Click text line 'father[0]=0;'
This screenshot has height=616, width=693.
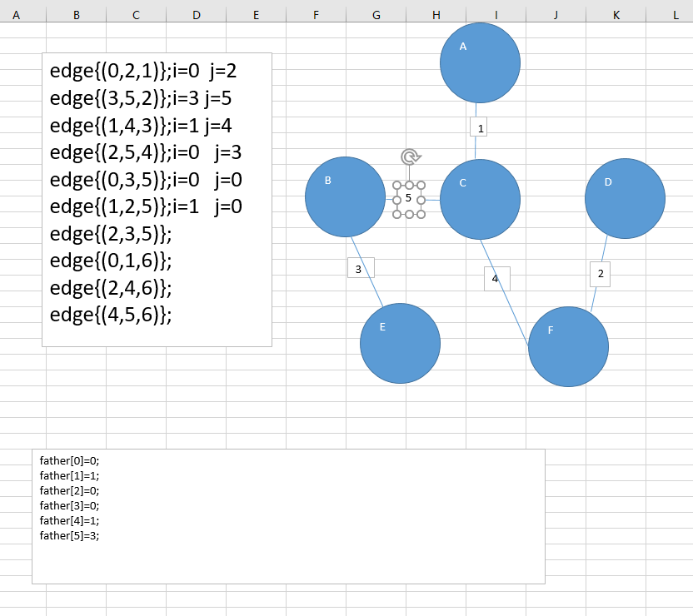point(69,461)
